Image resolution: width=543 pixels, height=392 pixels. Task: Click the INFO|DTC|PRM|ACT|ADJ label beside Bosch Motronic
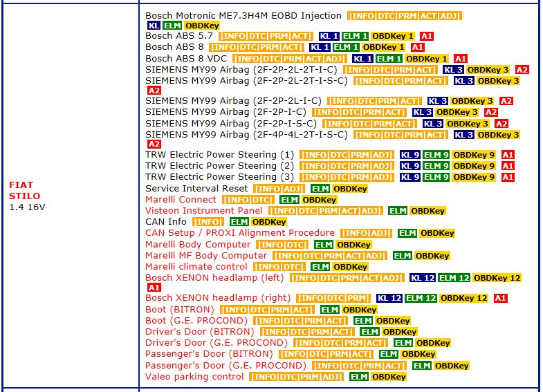point(405,16)
